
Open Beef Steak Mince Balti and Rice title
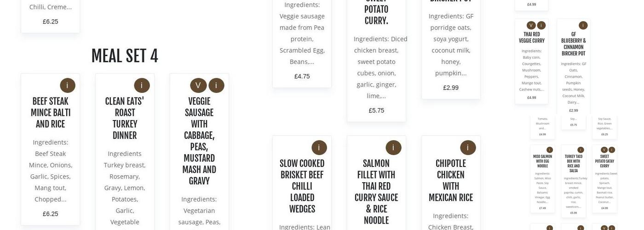(x=51, y=113)
